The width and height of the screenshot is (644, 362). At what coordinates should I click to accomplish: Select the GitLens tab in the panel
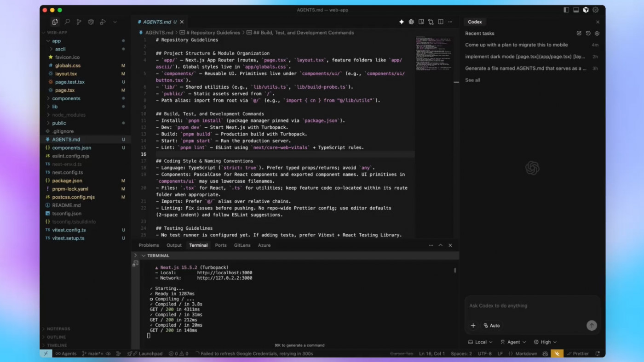[x=242, y=245]
